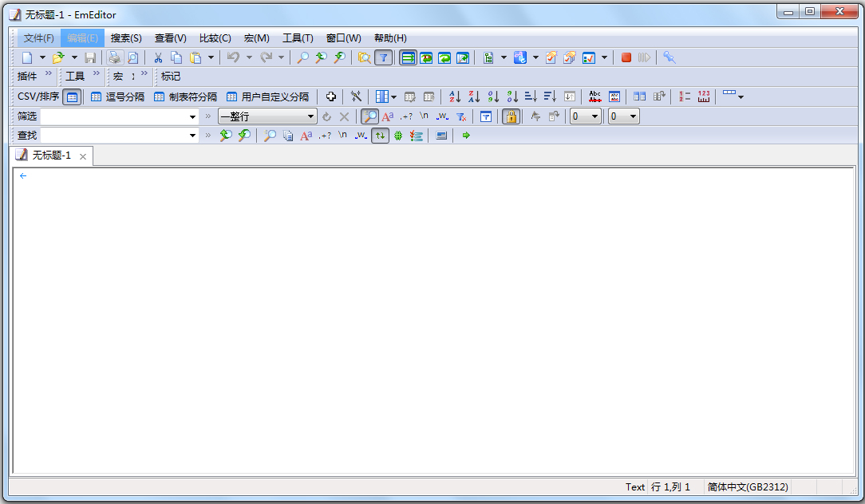Toggle CSV mode button next to CSV/排序

point(72,96)
